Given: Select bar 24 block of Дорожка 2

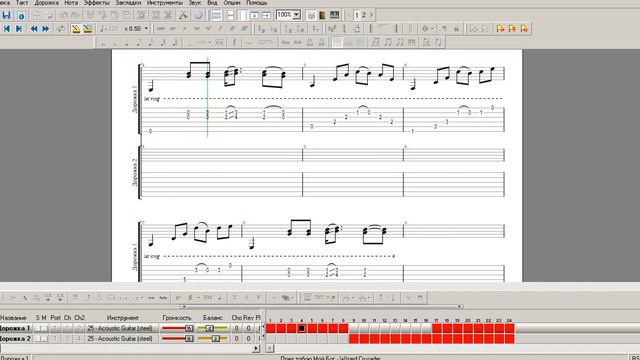Looking at the screenshot, I should (509, 339).
